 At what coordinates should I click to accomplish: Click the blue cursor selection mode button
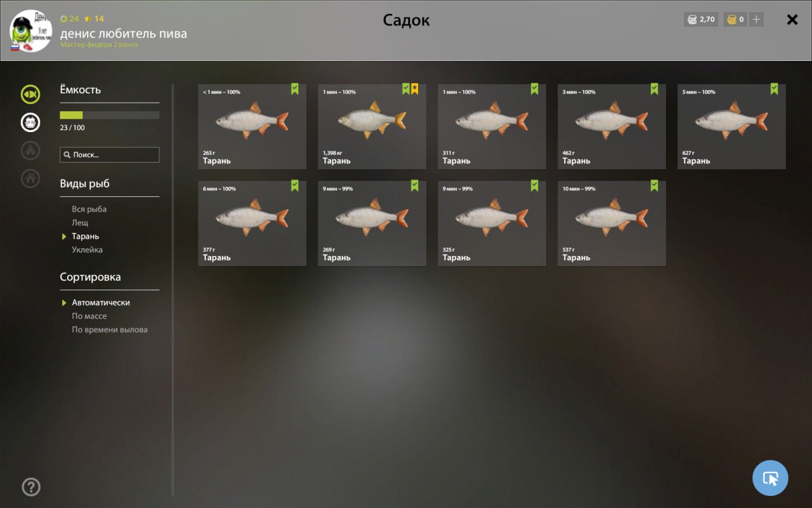coord(770,478)
